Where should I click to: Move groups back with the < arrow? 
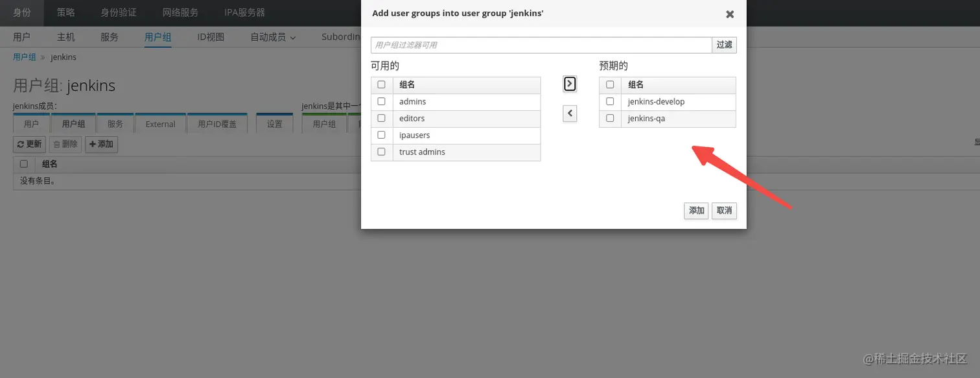click(570, 113)
